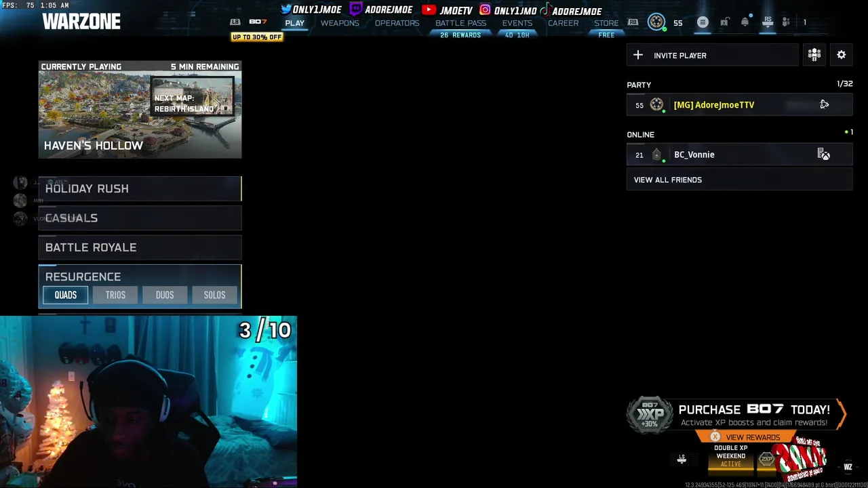Select the Casuals mode
The width and height of the screenshot is (868, 488).
(140, 218)
